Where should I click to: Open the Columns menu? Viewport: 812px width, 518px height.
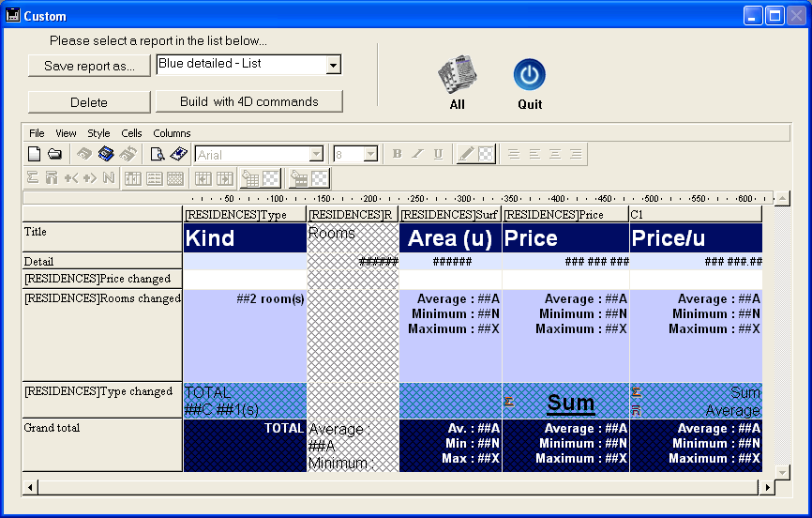tap(172, 133)
